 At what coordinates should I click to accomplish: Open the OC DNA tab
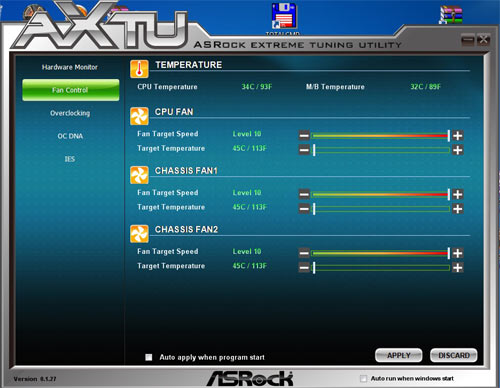pos(70,136)
